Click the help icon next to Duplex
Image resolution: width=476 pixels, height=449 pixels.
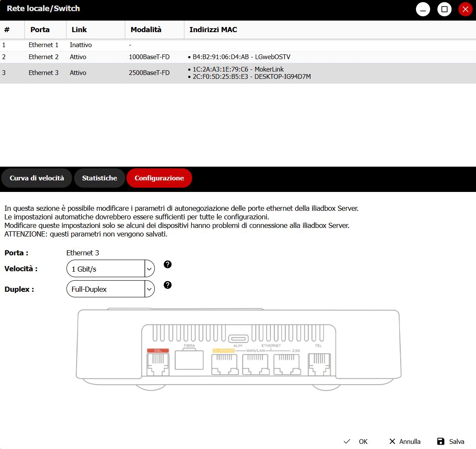click(168, 285)
